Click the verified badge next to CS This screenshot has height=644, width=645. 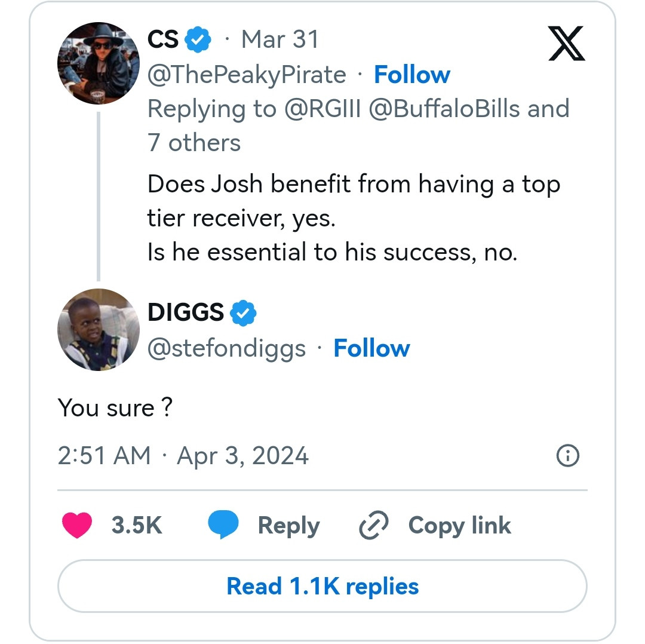(198, 40)
